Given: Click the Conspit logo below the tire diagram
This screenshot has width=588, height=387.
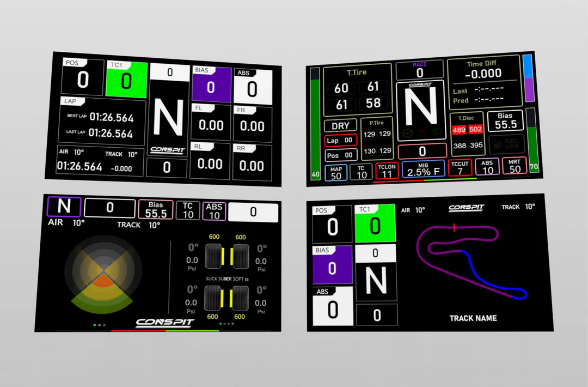Looking at the screenshot, I should click(164, 322).
